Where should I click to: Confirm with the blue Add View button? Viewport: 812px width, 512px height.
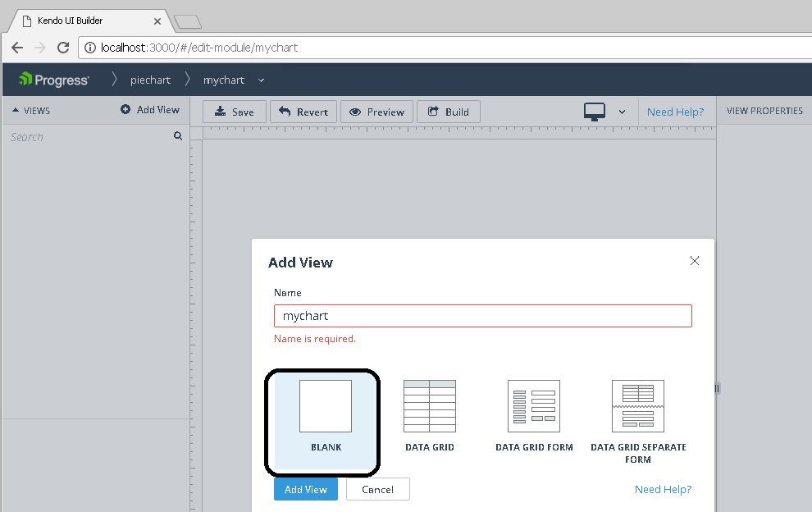(306, 489)
